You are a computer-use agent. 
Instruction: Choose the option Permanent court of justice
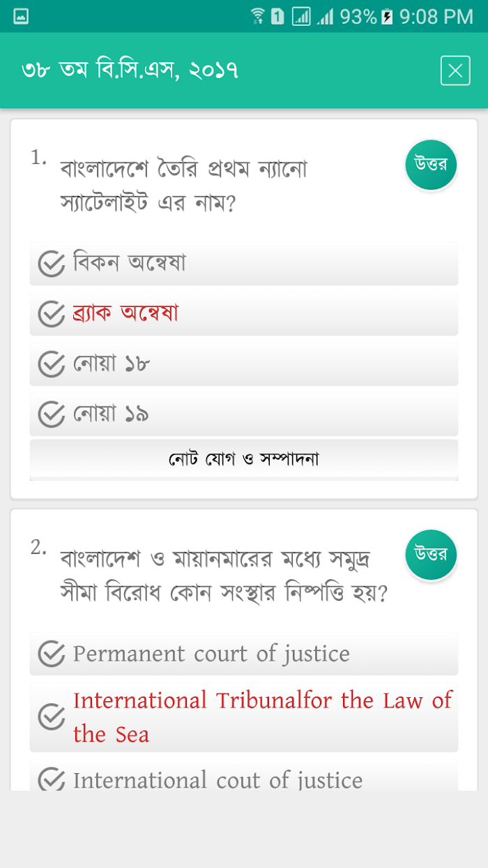[x=244, y=654]
